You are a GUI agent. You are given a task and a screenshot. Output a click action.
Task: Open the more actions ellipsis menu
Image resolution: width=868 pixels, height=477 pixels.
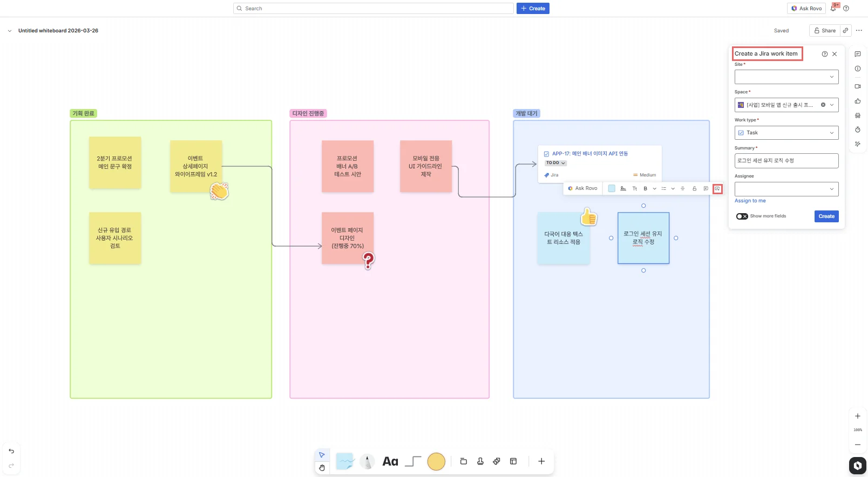859,31
